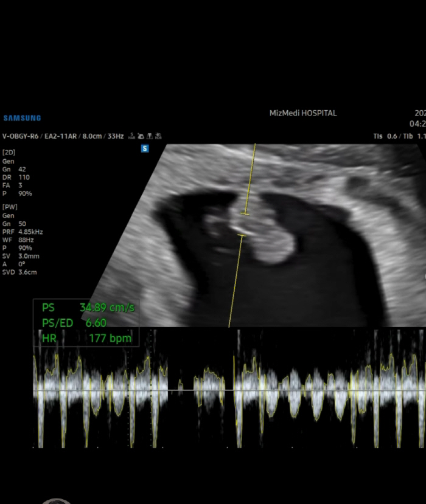Click the S-HAR harmonic icon
This screenshot has width=426, height=504.
pos(132,136)
